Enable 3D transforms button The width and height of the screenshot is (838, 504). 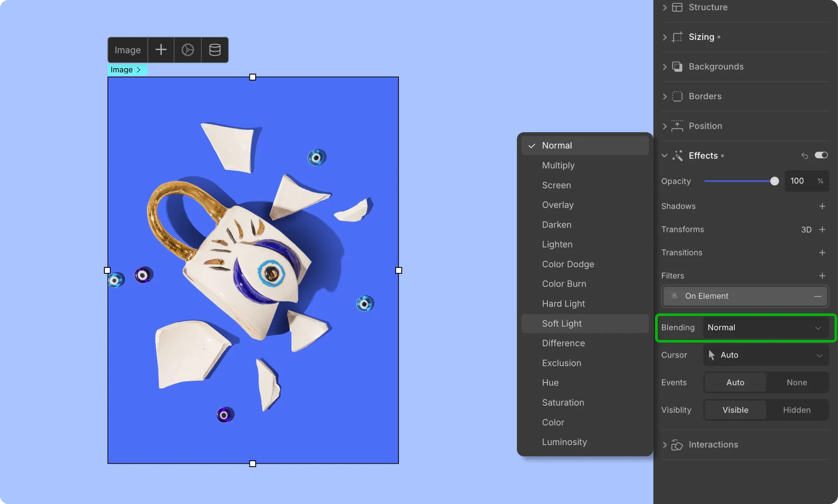[x=806, y=230]
